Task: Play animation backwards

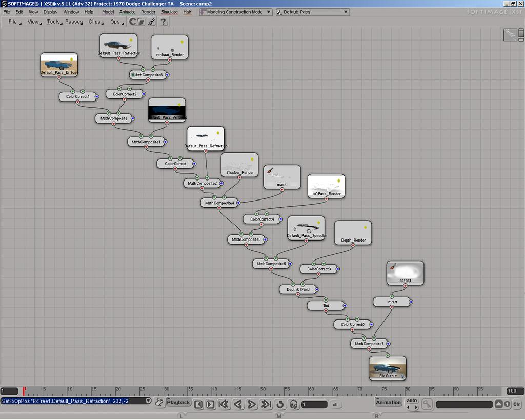Action: (238, 404)
